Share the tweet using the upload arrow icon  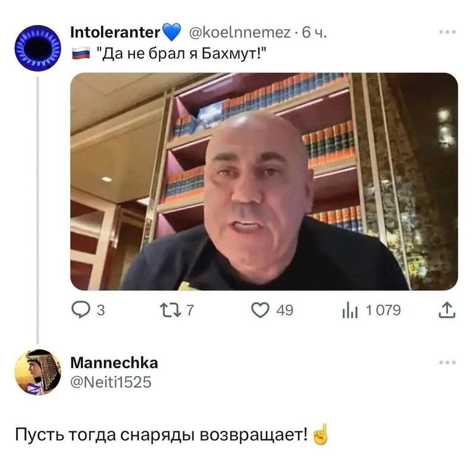pyautogui.click(x=447, y=310)
